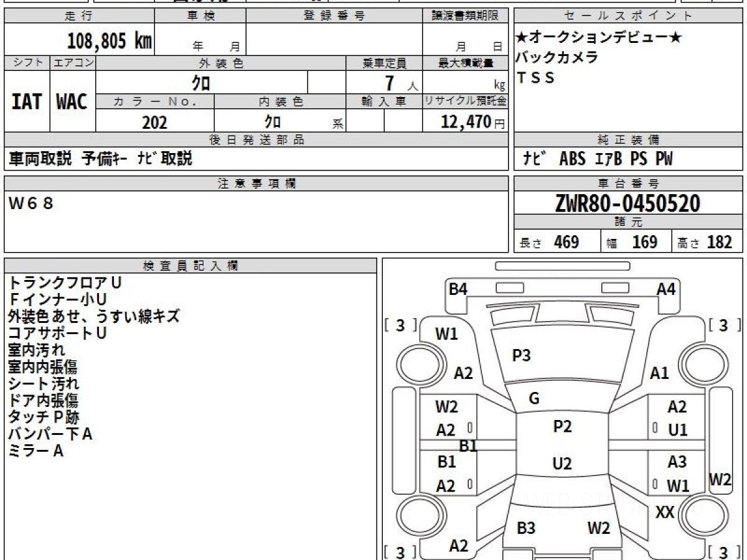This screenshot has height=560, width=747.
Task: Select the 室内内張傷 note
Action: pyautogui.click(x=43, y=366)
